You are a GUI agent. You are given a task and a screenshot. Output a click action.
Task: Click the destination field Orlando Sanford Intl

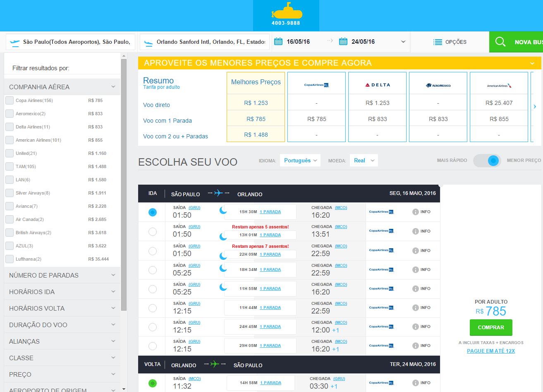coord(205,42)
